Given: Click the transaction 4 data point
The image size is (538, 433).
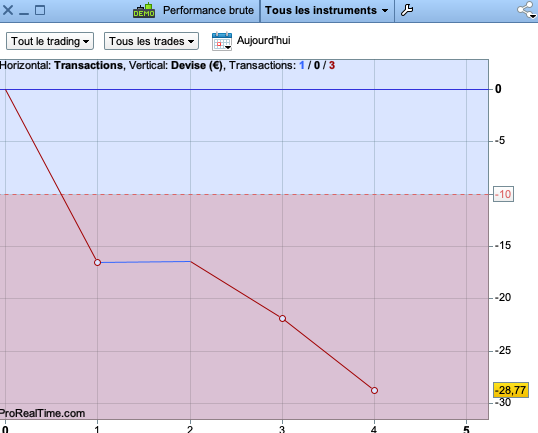Looking at the screenshot, I should 374,390.
